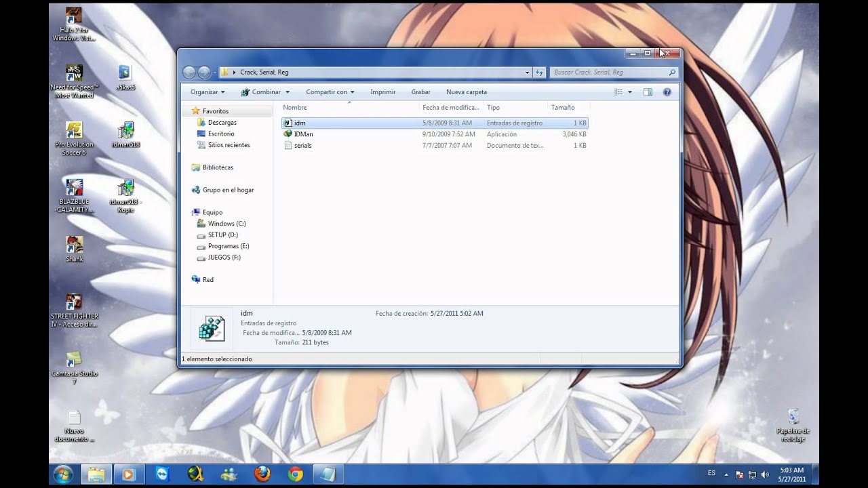Click STREET FIGHTER IV desktop shortcut
The width and height of the screenshot is (868, 488).
point(74,311)
